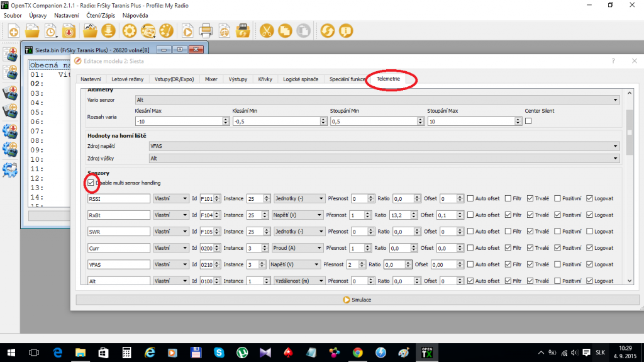Click the orange refresh arrows icon
Screen dimensions: 644x362
click(327, 30)
